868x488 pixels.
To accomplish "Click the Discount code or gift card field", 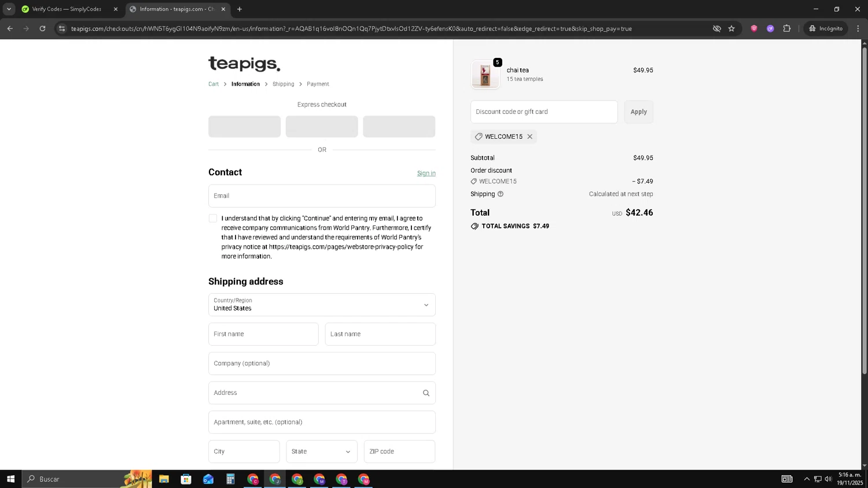I will [544, 112].
